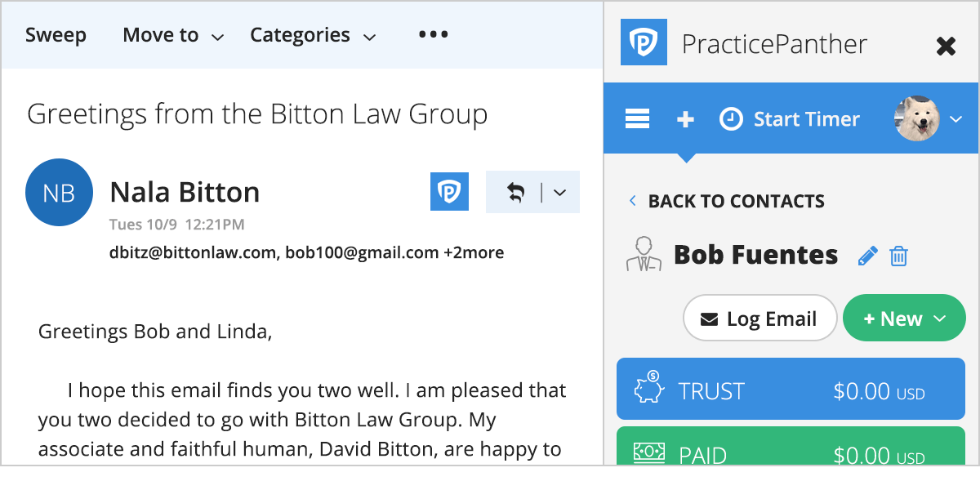Click the email timestamp Tues 10/9 12:21PM
980x490 pixels.
click(x=176, y=225)
